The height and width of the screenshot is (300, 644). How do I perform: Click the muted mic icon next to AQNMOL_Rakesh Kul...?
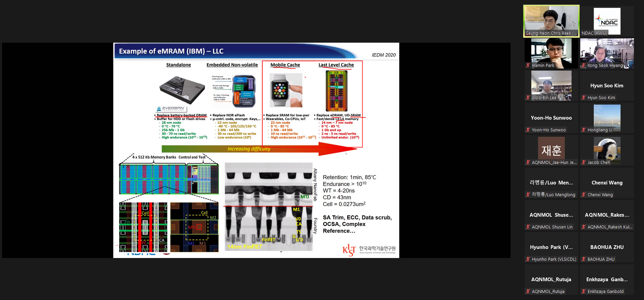coord(584,227)
